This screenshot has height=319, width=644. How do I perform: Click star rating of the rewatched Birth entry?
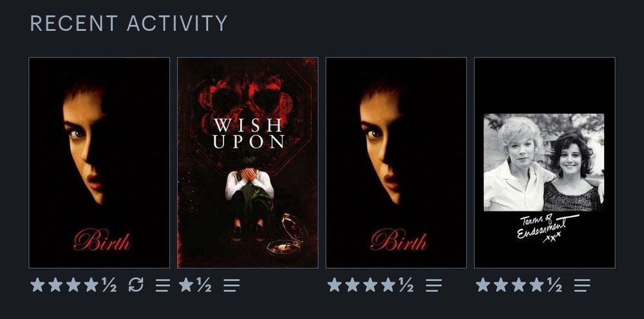coord(73,284)
